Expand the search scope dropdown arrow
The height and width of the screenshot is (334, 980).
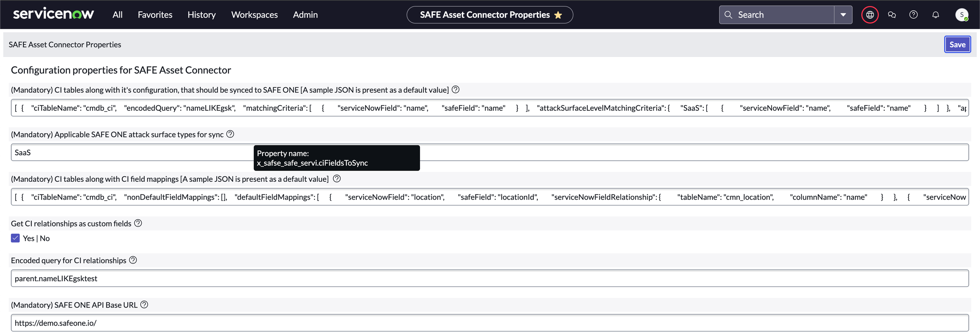click(843, 15)
